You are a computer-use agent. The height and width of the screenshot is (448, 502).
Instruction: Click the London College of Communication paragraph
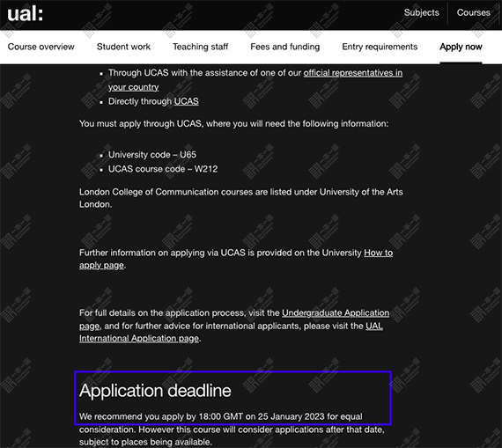(x=241, y=198)
